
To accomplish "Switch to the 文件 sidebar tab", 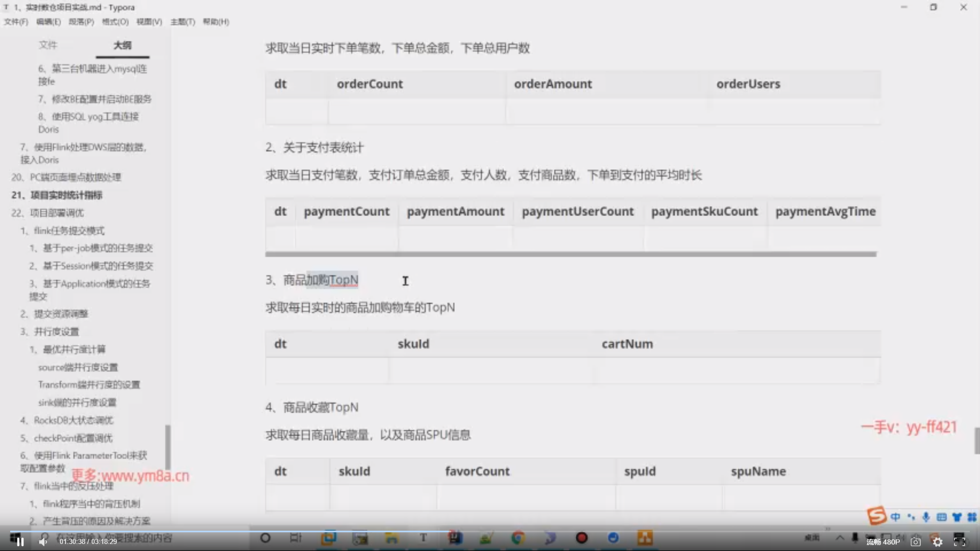I will coord(47,45).
